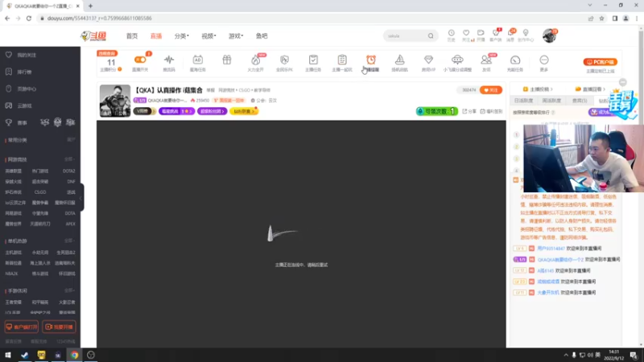Click the 分享 share link

click(469, 111)
